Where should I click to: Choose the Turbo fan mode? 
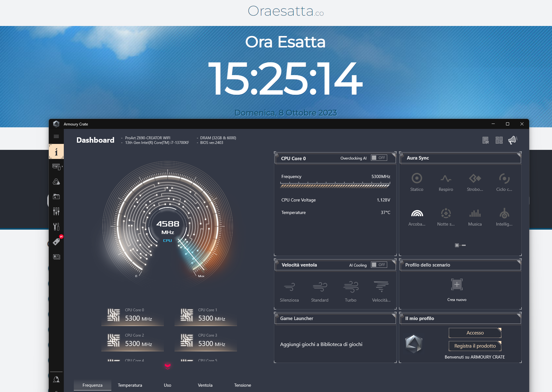point(351,292)
